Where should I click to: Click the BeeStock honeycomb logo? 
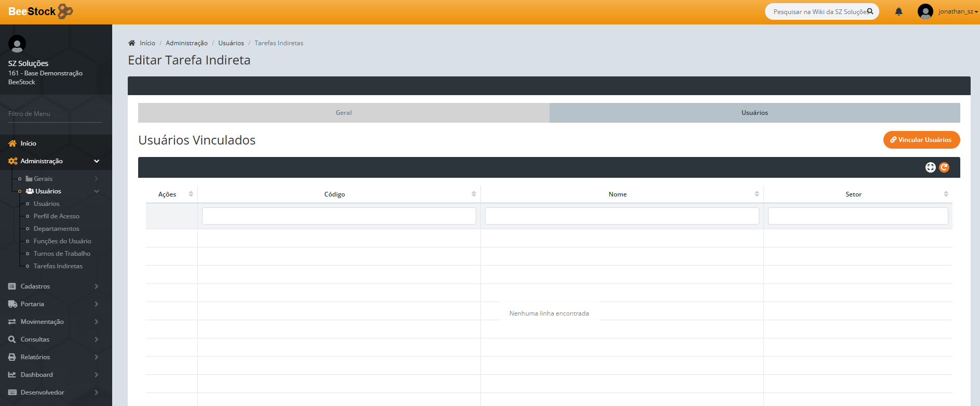[x=65, y=11]
